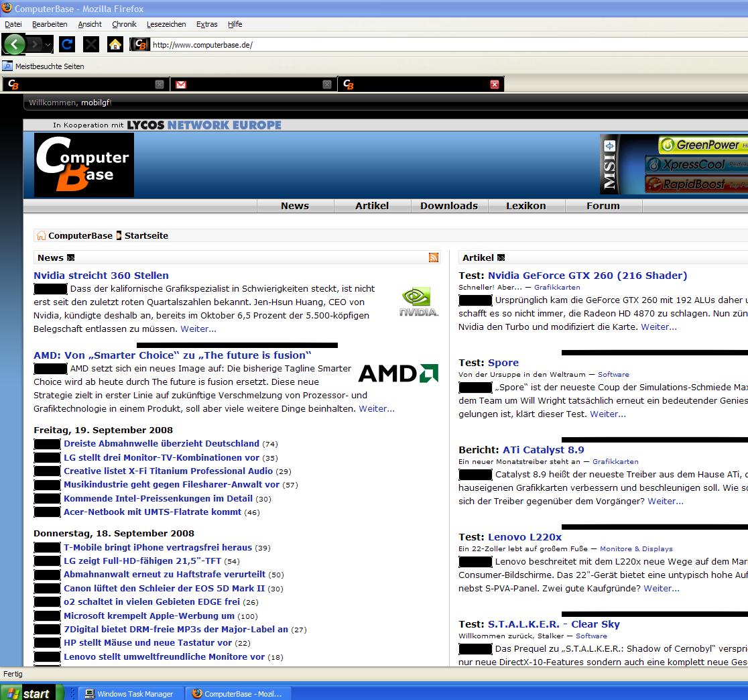Click the Monitore & Displays category link
This screenshot has width=748, height=700.
[636, 548]
